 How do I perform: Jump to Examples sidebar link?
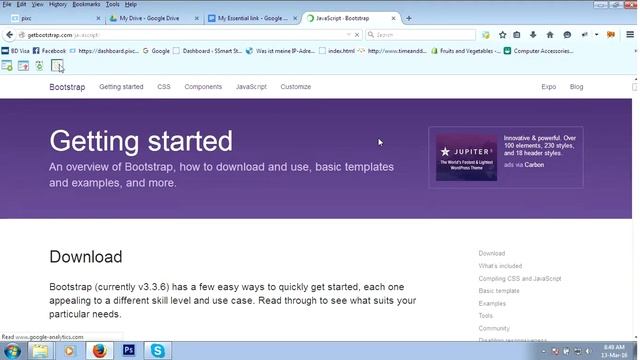[492, 304]
